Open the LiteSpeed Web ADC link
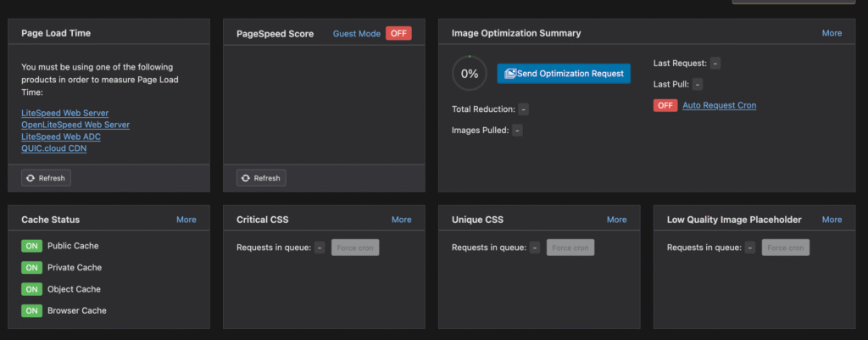This screenshot has height=340, width=868. [59, 137]
